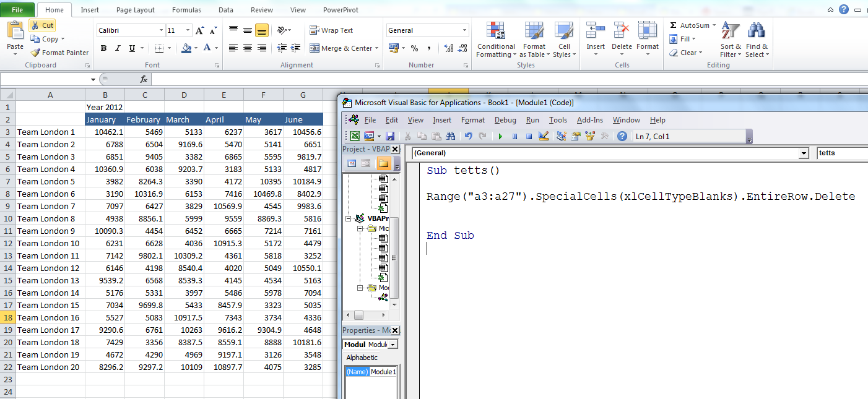The width and height of the screenshot is (868, 399).
Task: Toggle Design Mode icon in VBA toolbar
Action: [x=544, y=137]
